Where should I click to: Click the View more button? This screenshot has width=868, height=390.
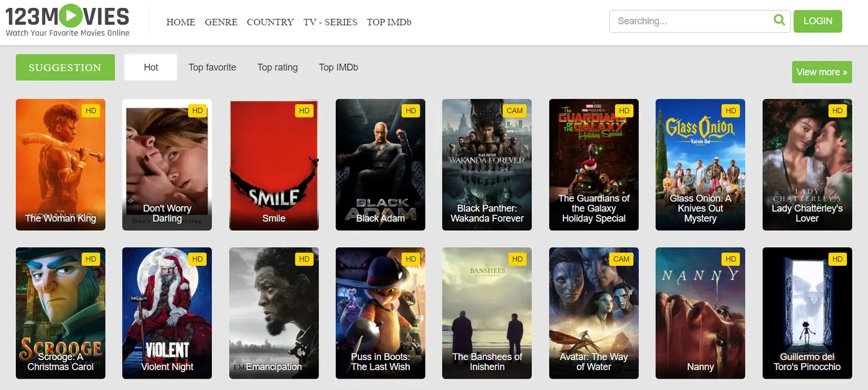coord(822,72)
